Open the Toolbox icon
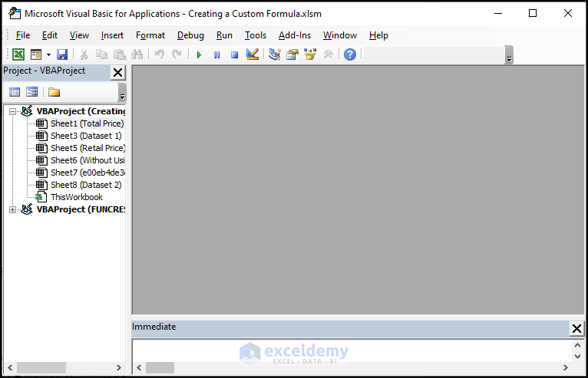The height and width of the screenshot is (378, 588). [x=328, y=54]
